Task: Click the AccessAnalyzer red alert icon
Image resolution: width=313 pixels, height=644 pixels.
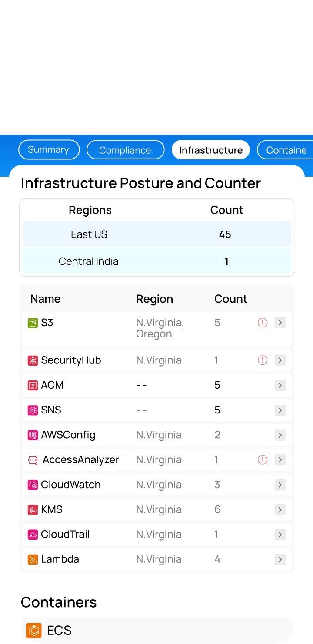Action: point(263,460)
